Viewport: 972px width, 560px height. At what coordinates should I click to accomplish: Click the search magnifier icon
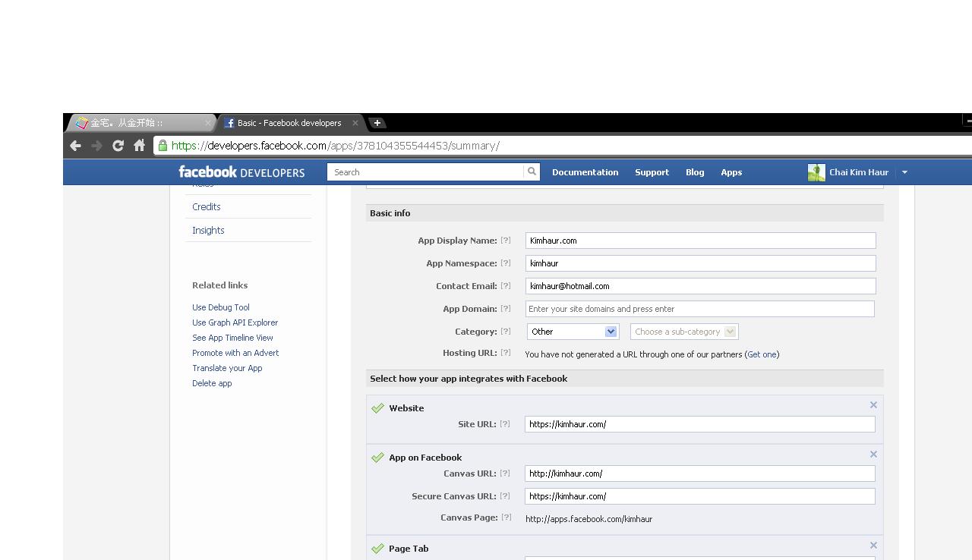(x=532, y=171)
